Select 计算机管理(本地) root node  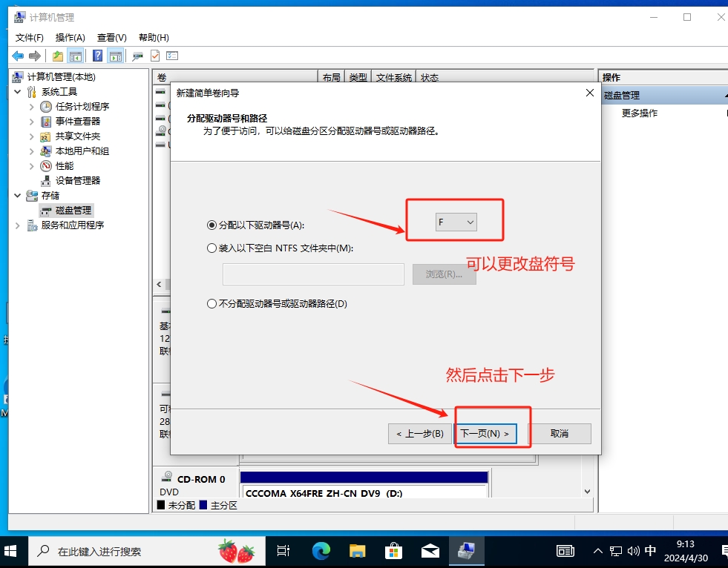[62, 76]
